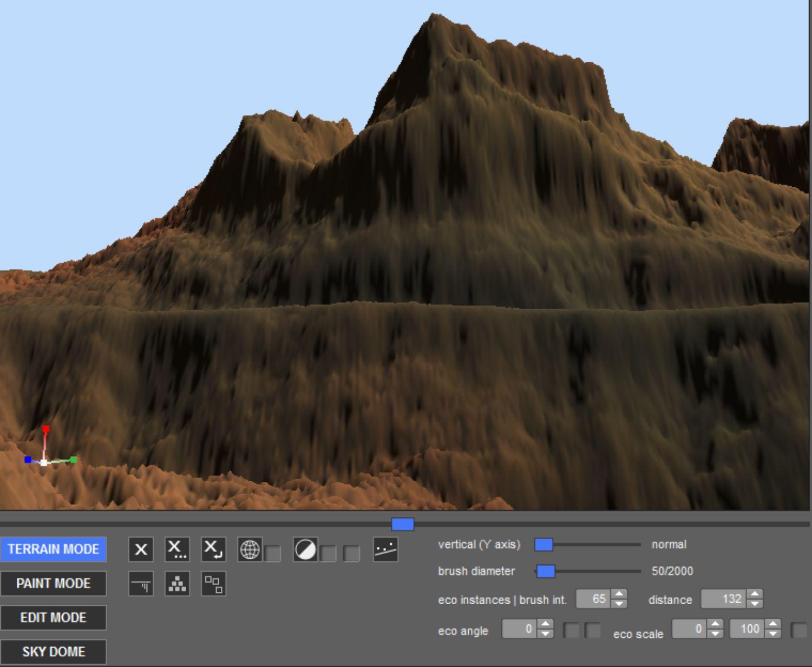Increase the distance value with up arrow

pos(754,594)
